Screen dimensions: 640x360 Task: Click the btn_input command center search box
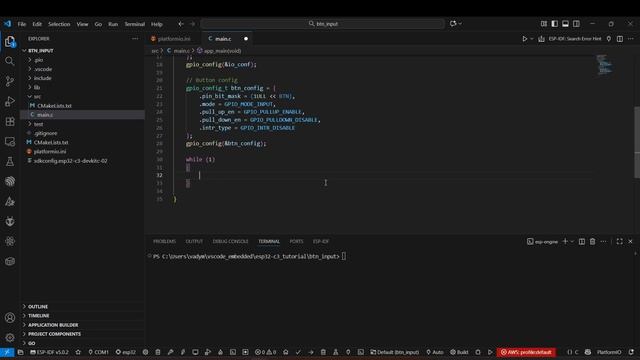[x=322, y=24]
